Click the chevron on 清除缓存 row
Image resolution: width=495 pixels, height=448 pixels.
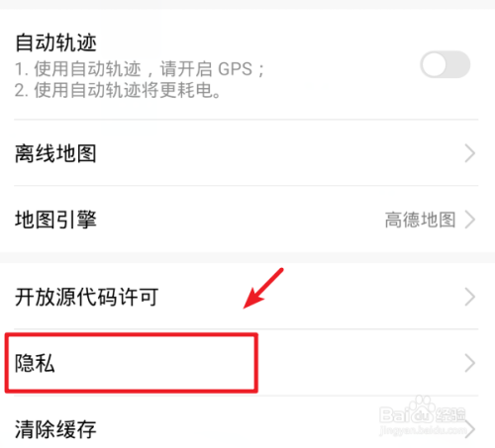(470, 428)
